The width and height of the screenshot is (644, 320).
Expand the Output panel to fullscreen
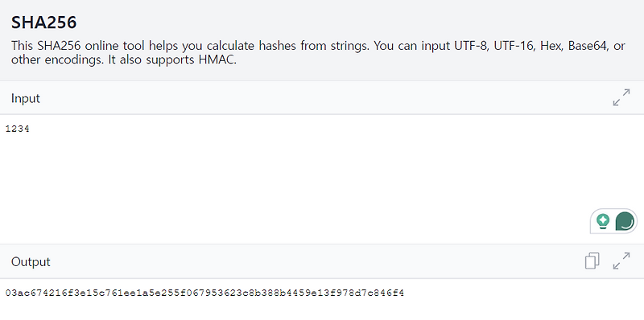click(621, 261)
